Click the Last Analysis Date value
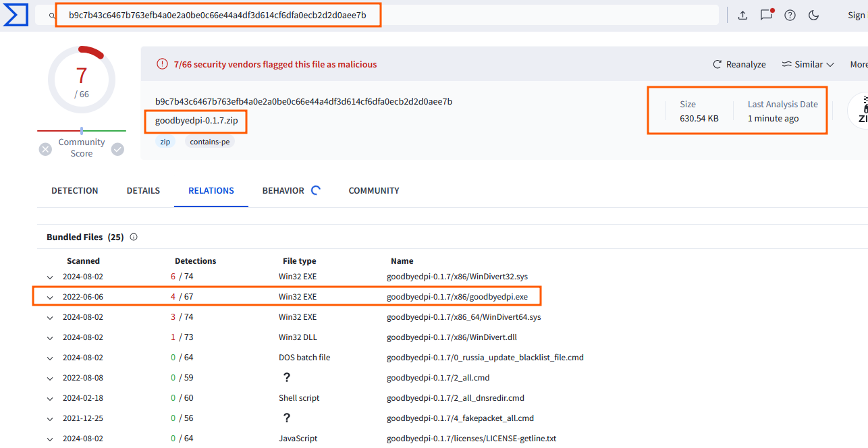The height and width of the screenshot is (448, 868). tap(774, 119)
